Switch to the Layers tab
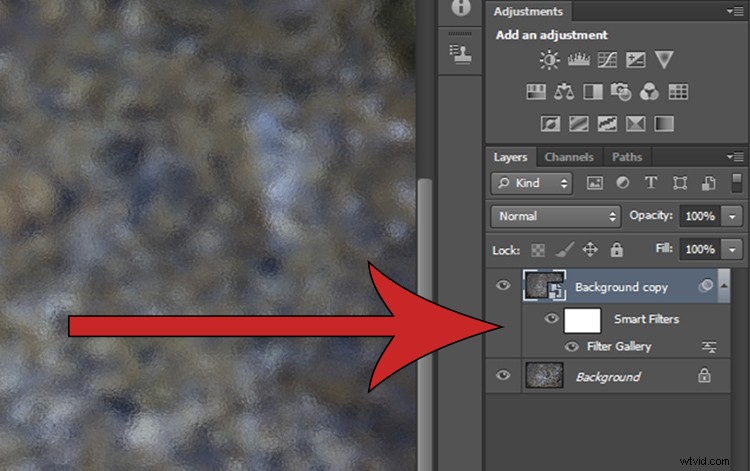This screenshot has width=750, height=471. [x=510, y=157]
